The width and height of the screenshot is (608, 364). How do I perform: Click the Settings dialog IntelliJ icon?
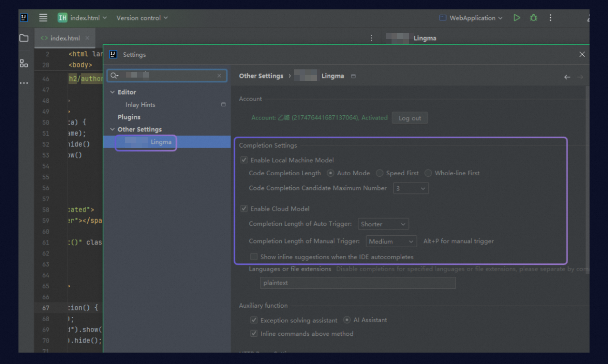tap(113, 54)
